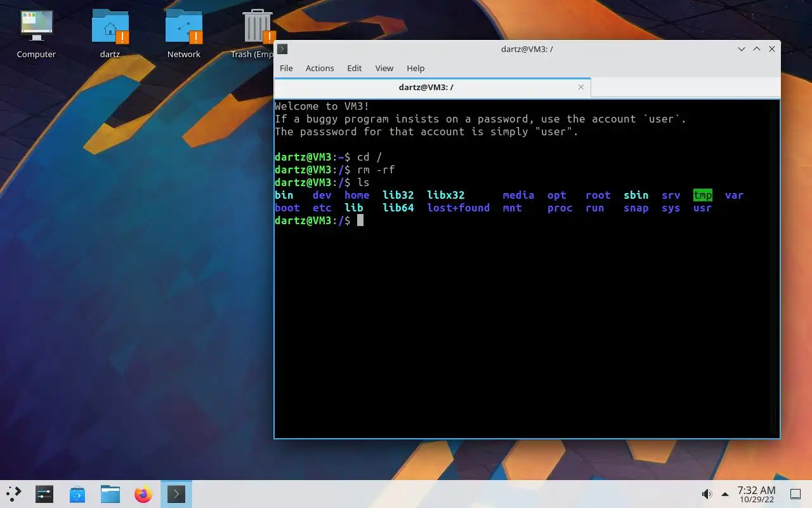Image resolution: width=812 pixels, height=508 pixels.
Task: Open the View menu in Konsole
Action: 384,68
